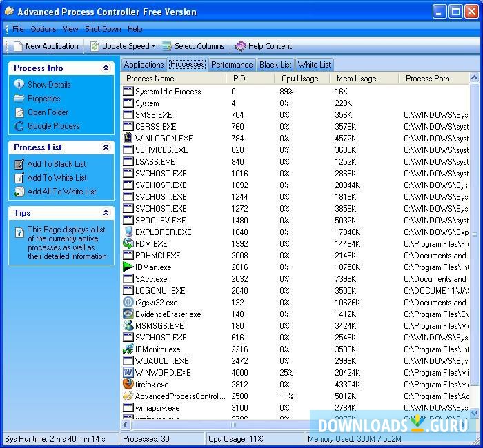This screenshot has width=483, height=448.
Task: Click the Tips panel help document icon
Action: [19, 233]
